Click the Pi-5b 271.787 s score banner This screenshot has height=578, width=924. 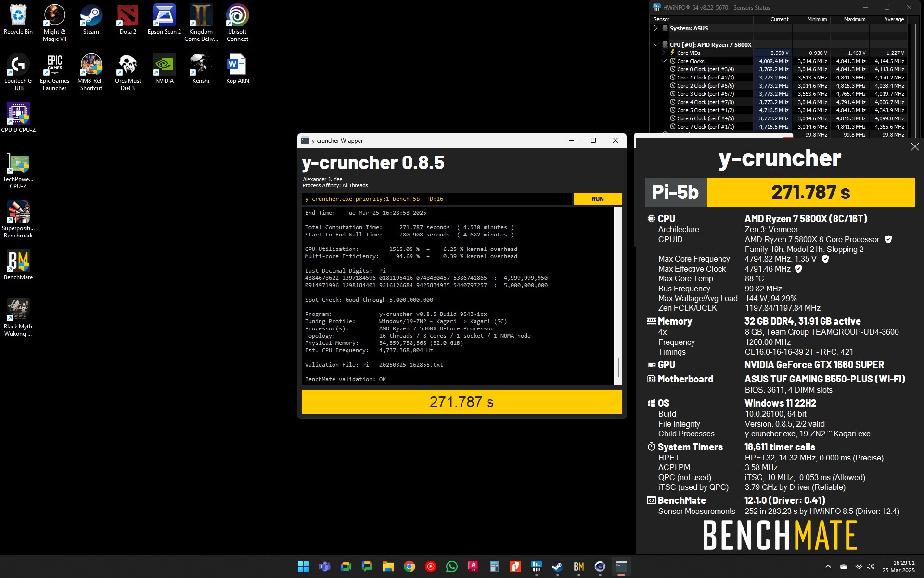780,192
